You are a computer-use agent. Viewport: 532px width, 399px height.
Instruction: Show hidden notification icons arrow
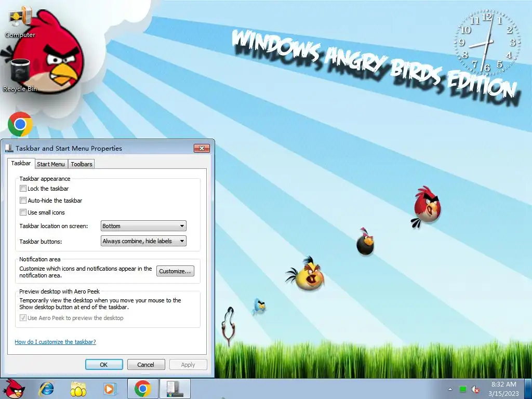tap(450, 389)
